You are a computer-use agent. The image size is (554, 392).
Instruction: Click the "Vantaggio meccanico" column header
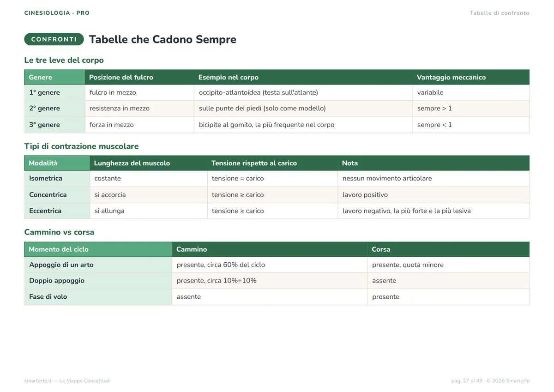(x=471, y=77)
